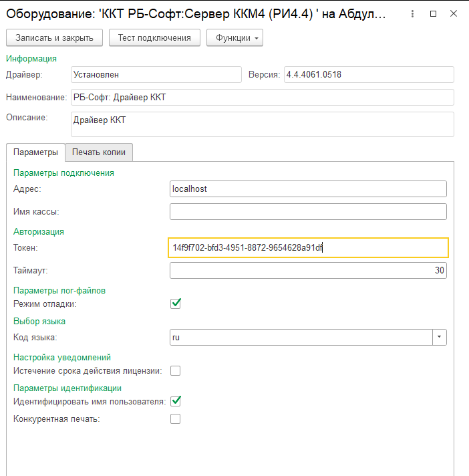This screenshot has width=469, height=476.
Task: Enable the 'Конкурентная печать' checkbox
Action: [175, 419]
